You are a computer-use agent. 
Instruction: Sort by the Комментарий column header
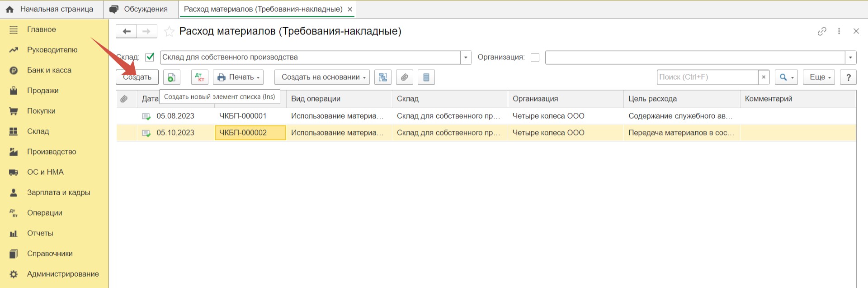tap(798, 99)
